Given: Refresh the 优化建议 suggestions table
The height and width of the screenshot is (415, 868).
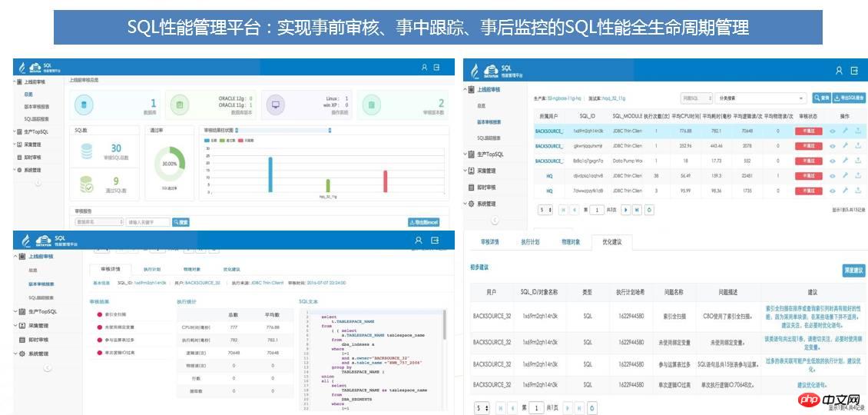Looking at the screenshot, I should (x=593, y=408).
